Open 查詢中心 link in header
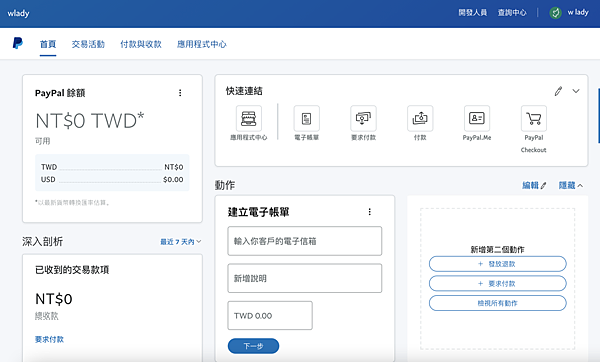The width and height of the screenshot is (600, 362). coord(512,13)
